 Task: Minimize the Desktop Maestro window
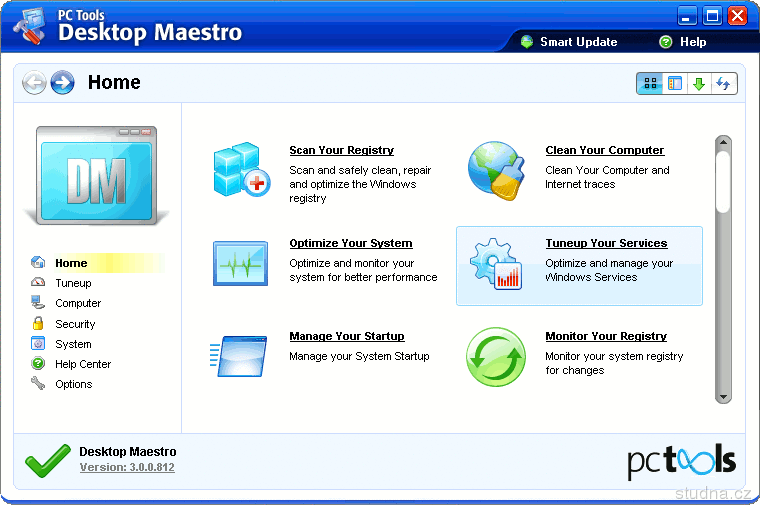click(687, 16)
